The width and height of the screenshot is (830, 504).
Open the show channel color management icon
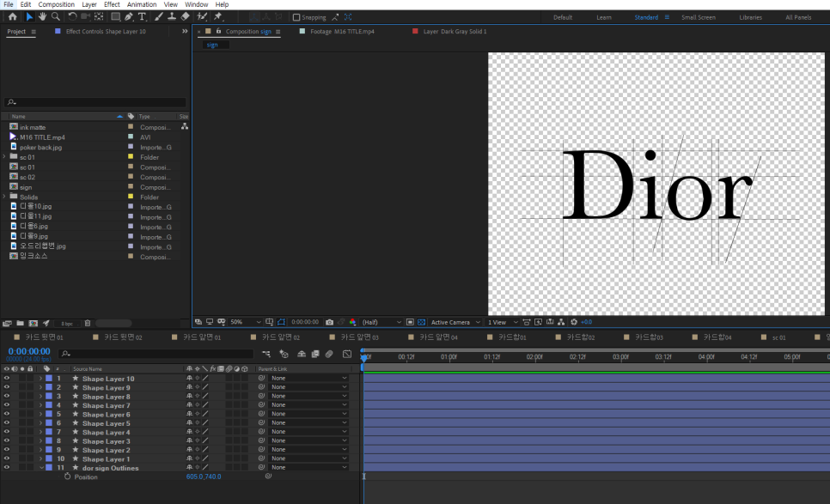coord(352,322)
